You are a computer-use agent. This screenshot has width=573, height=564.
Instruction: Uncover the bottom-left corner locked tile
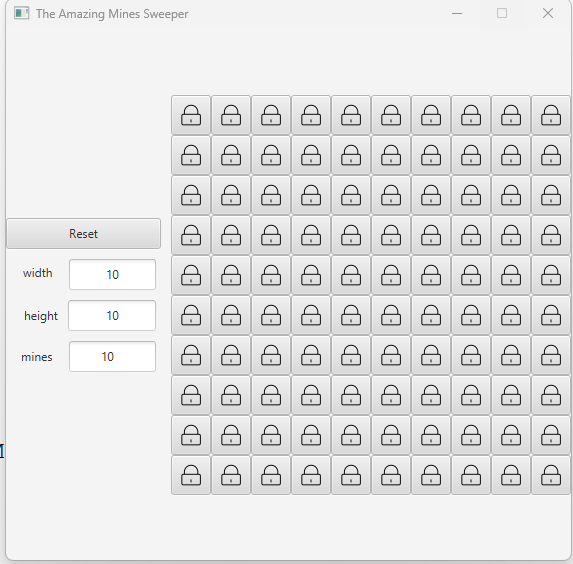point(191,475)
